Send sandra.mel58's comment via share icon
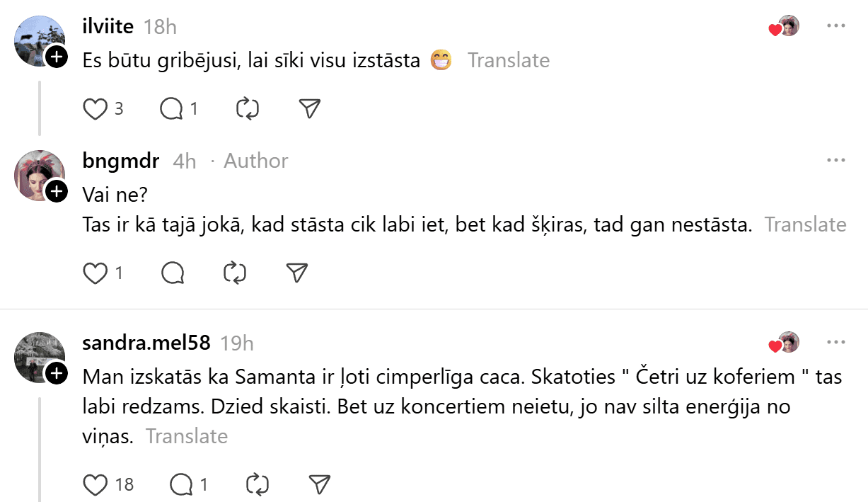The image size is (868, 502). pyautogui.click(x=320, y=485)
